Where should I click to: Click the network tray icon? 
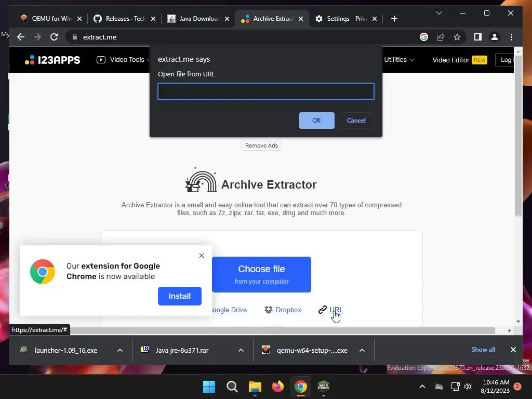(x=455, y=387)
